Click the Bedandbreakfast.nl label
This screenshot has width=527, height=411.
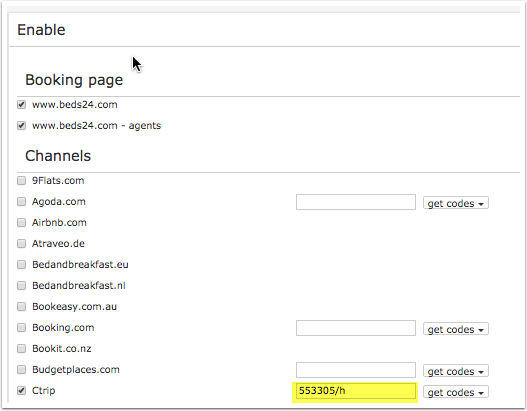[x=79, y=286]
